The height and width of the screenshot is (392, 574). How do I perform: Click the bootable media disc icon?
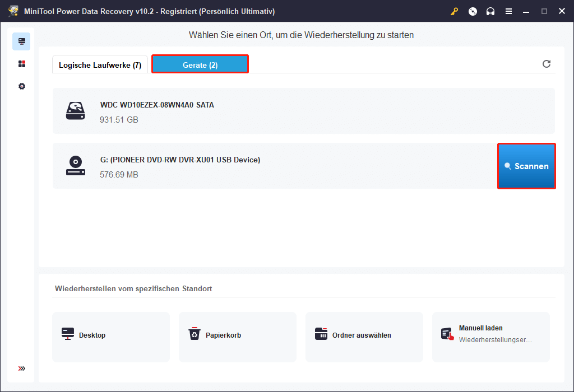473,11
